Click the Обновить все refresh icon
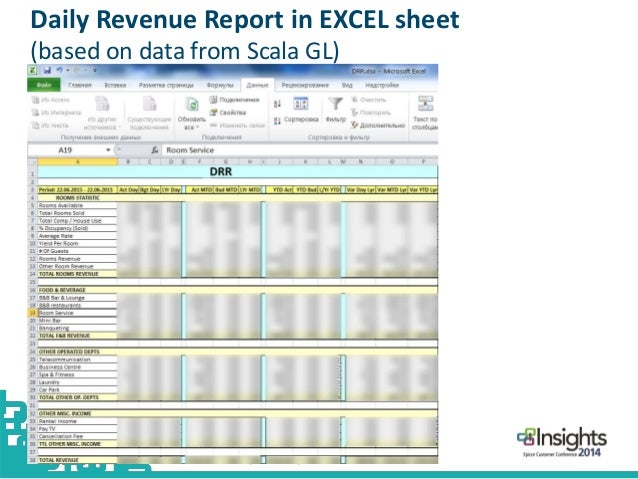This screenshot has height=479, width=638. pyautogui.click(x=192, y=105)
